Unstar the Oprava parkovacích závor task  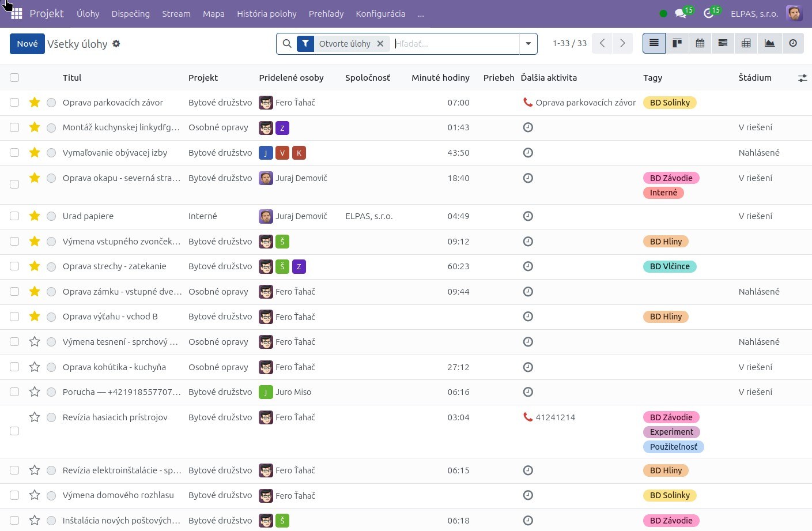pos(35,102)
